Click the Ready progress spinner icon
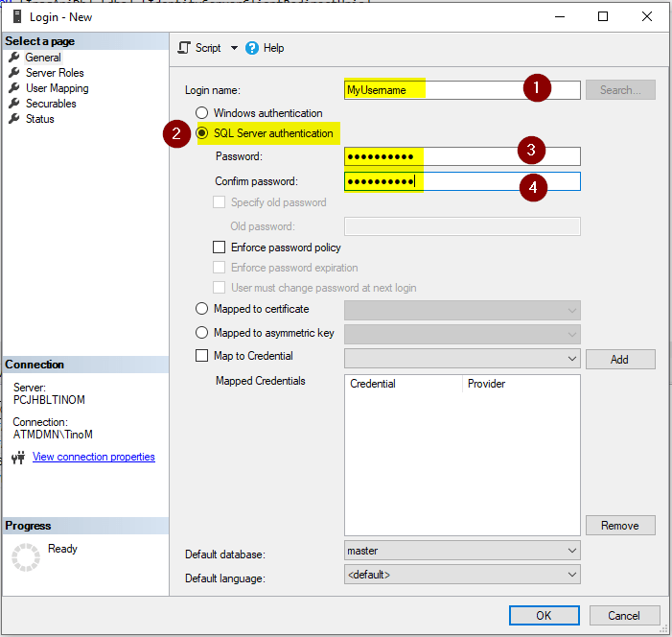The image size is (672, 637). [26, 557]
